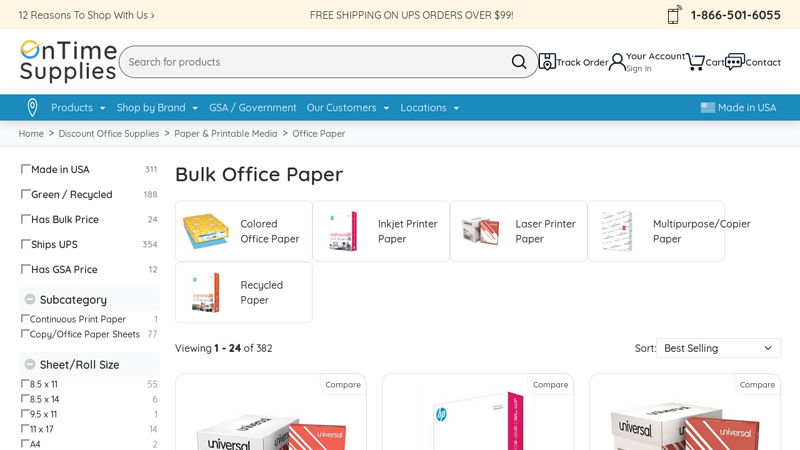Open Multipurpose/Copier Paper category text
This screenshot has height=450, width=800.
coord(702,231)
